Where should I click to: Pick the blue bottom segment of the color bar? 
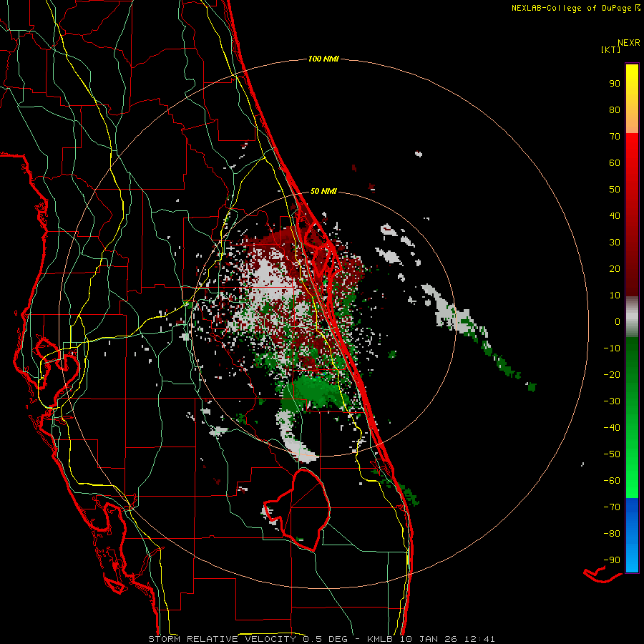point(632,535)
